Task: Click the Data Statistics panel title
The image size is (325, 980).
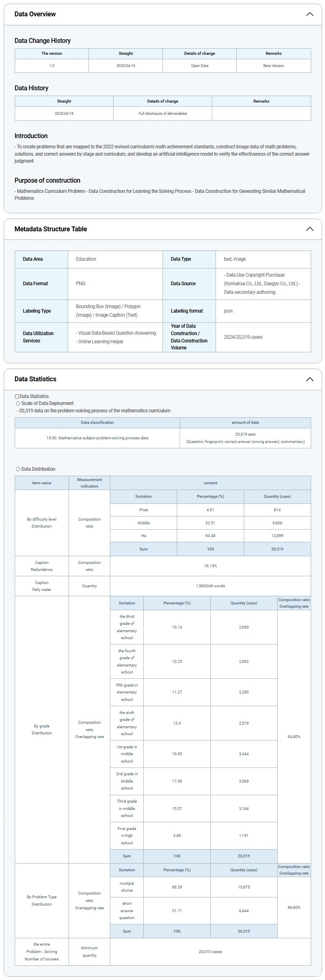Action: [35, 379]
